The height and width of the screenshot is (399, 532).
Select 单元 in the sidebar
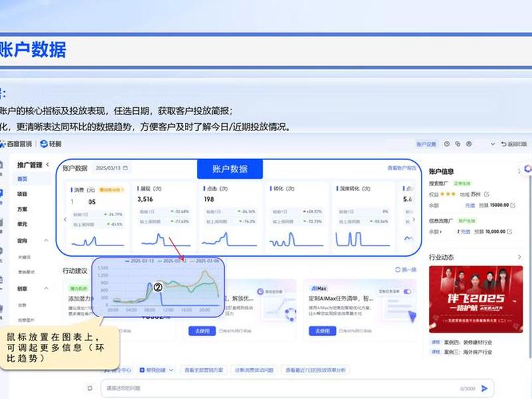(23, 224)
